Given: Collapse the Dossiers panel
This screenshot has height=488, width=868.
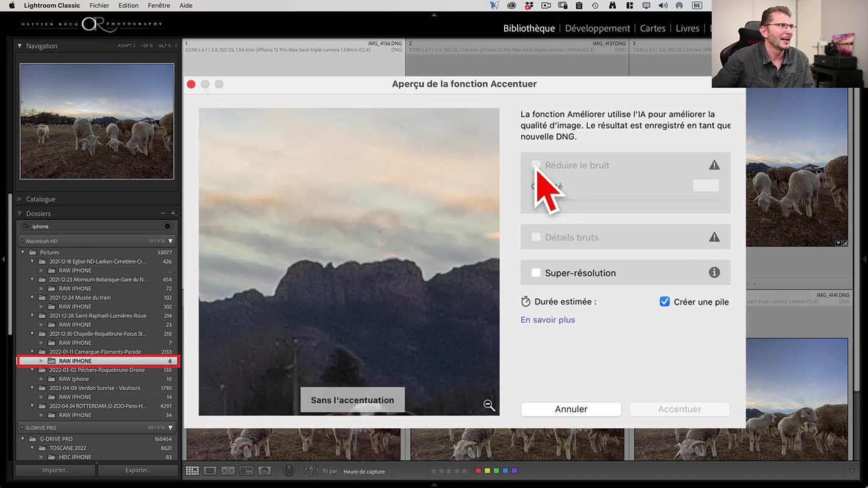Looking at the screenshot, I should click(20, 213).
